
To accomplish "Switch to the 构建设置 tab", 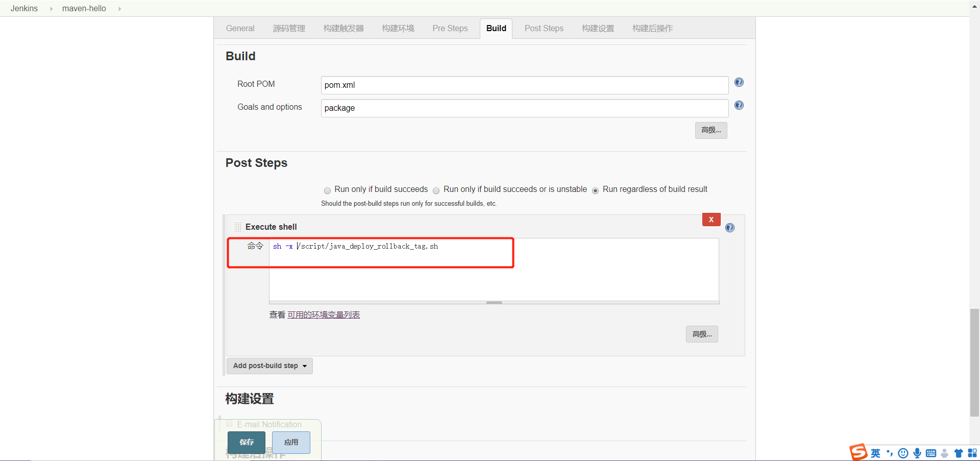I will pos(598,29).
